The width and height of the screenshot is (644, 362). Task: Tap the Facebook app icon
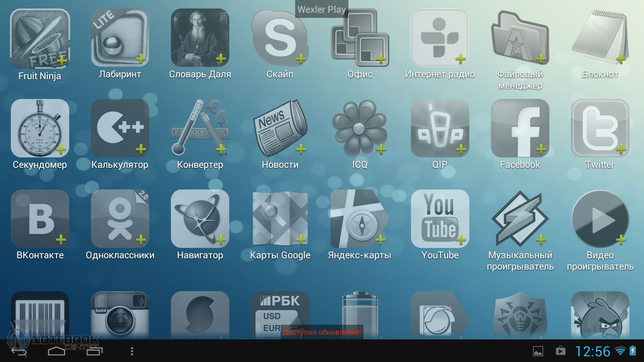coord(520,128)
